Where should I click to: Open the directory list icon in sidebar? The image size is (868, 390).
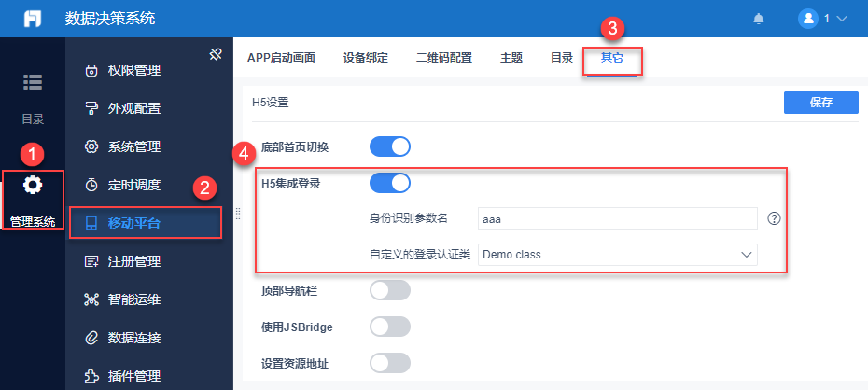pos(33,82)
